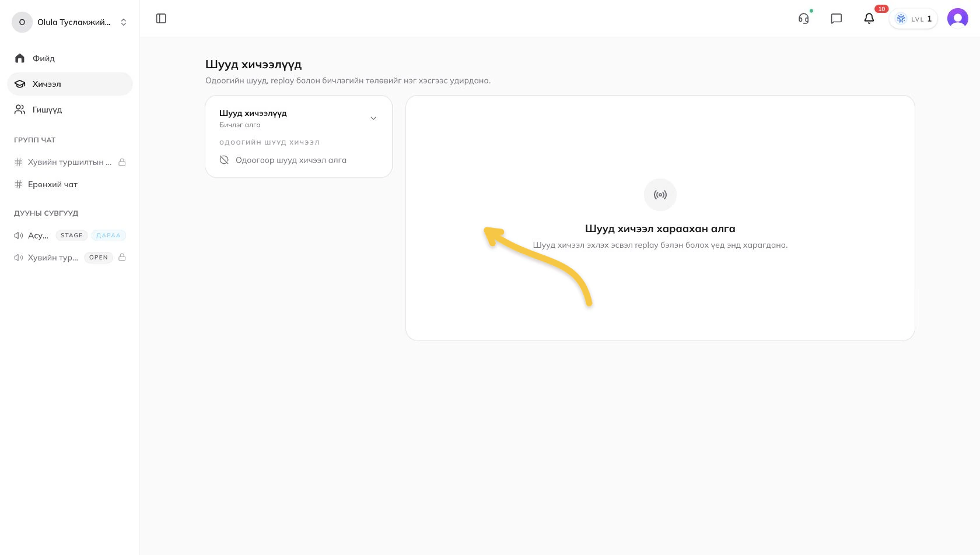Click the STAGE badge
This screenshot has width=980, height=555.
(x=72, y=236)
